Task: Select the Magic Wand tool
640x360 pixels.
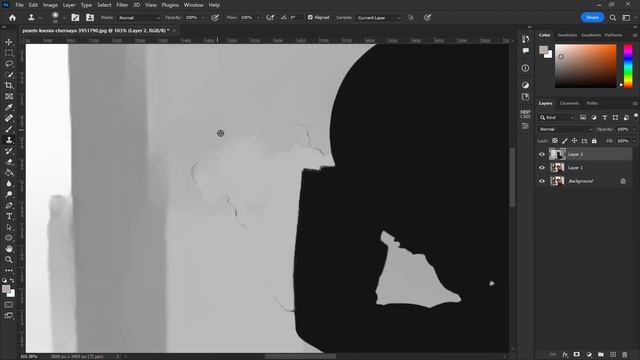Action: click(9, 75)
